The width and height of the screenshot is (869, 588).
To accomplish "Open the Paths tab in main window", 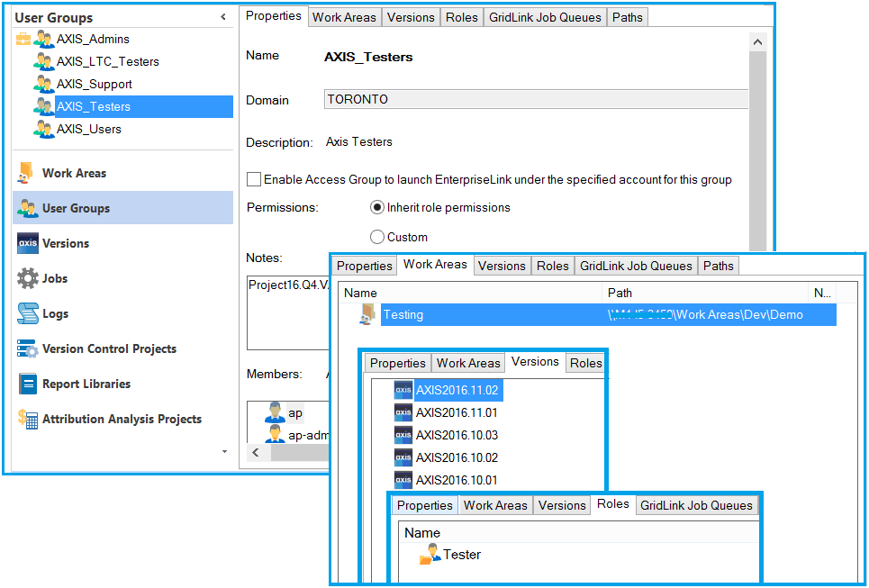I will (x=628, y=17).
